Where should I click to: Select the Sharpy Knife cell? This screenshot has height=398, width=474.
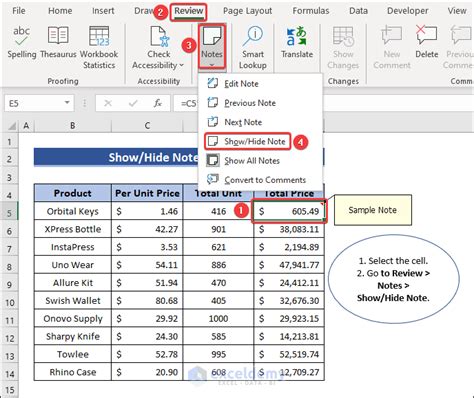coord(72,336)
